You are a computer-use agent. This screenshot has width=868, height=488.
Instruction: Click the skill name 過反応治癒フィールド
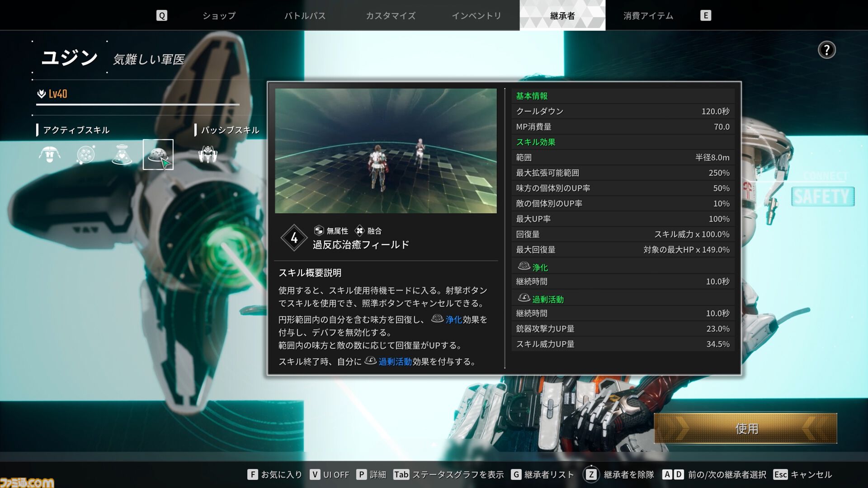pyautogui.click(x=361, y=244)
